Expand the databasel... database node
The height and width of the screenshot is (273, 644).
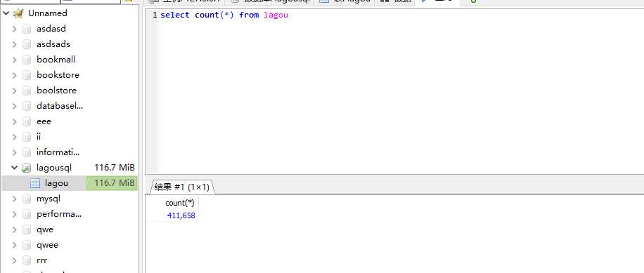[14, 106]
